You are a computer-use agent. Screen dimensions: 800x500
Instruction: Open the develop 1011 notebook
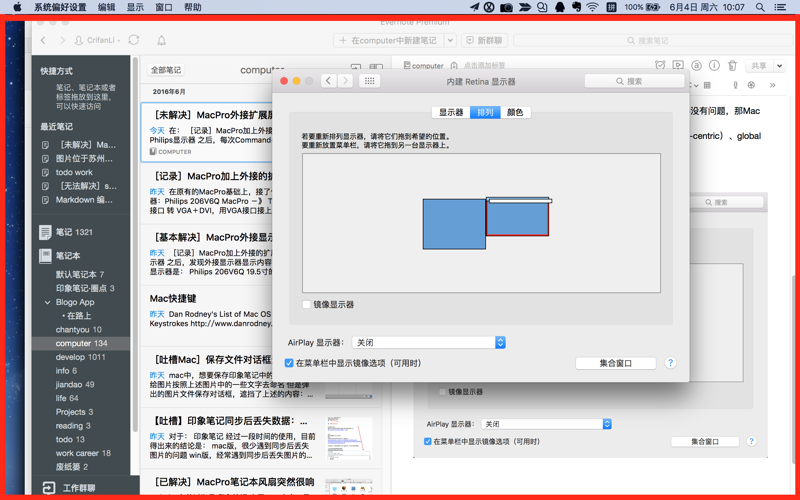point(81,357)
